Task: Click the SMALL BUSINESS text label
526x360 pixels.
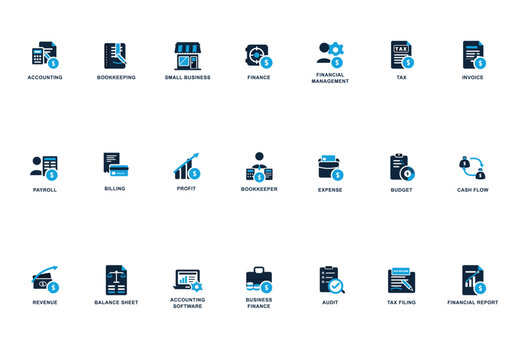Action: point(188,78)
